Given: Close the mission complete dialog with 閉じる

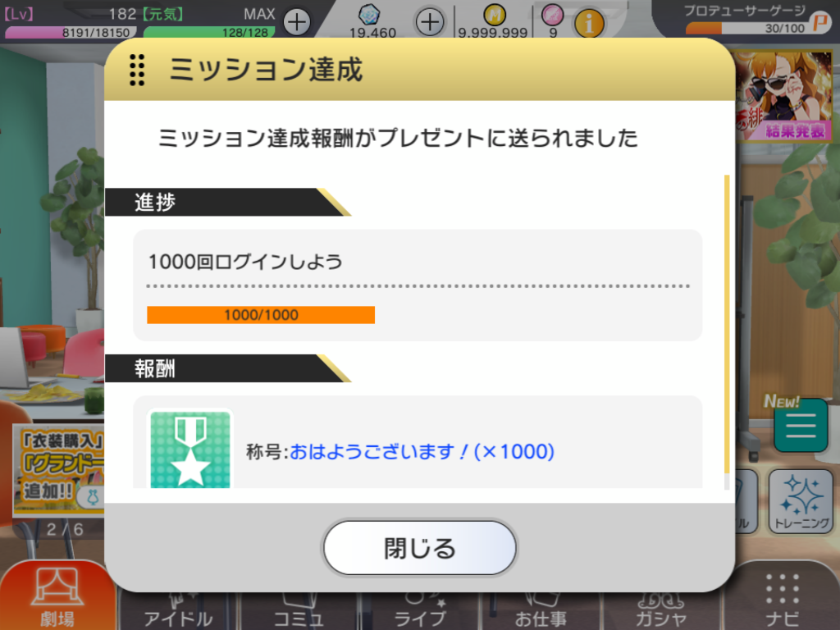Looking at the screenshot, I should 419,547.
